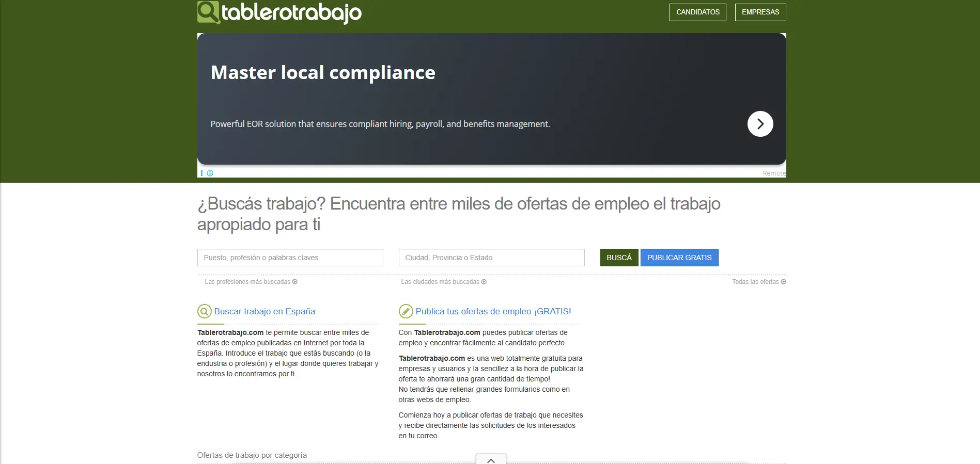
Task: Open Publica tus ofertas de empleo ¡GRATIS! link
Action: click(493, 311)
